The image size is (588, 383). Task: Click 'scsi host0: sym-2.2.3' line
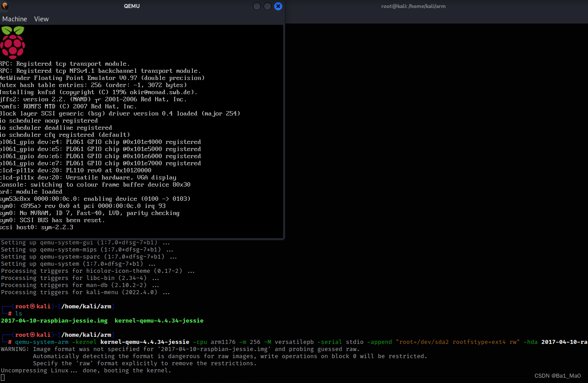(36, 227)
